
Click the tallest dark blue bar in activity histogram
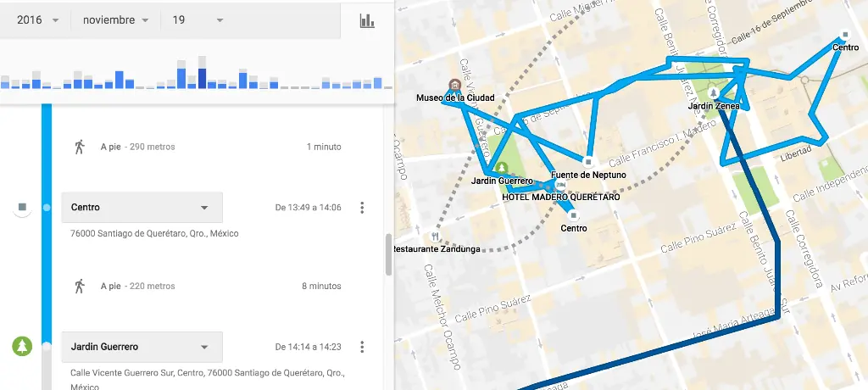click(x=202, y=78)
